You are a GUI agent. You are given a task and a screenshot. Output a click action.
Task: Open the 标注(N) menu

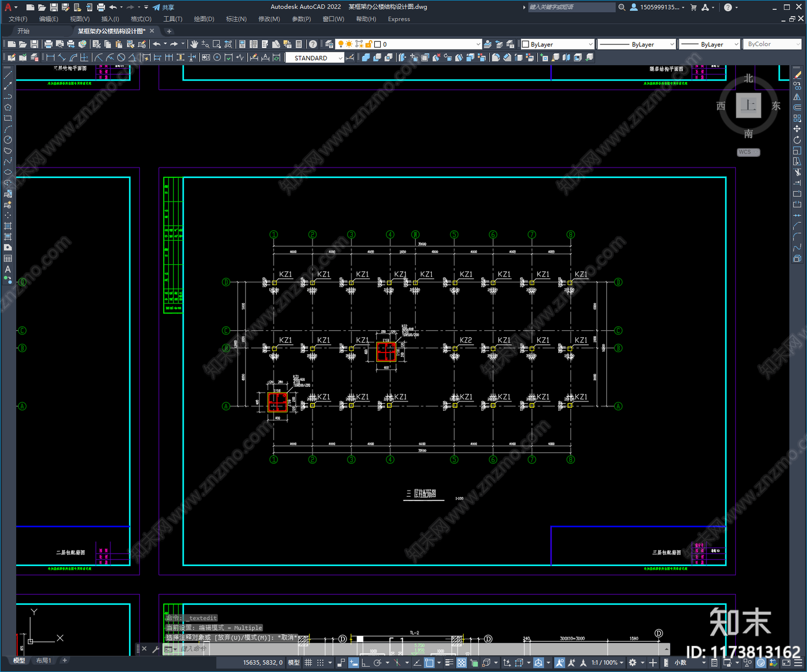[236, 19]
